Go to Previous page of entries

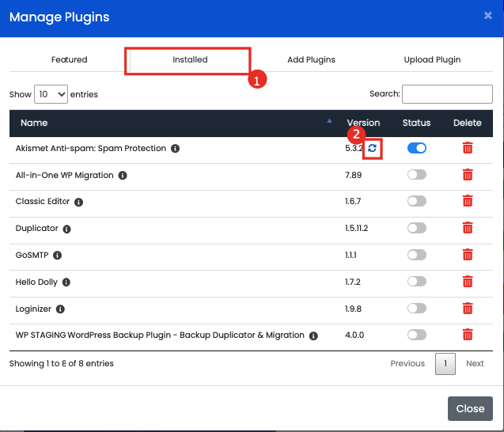(407, 363)
